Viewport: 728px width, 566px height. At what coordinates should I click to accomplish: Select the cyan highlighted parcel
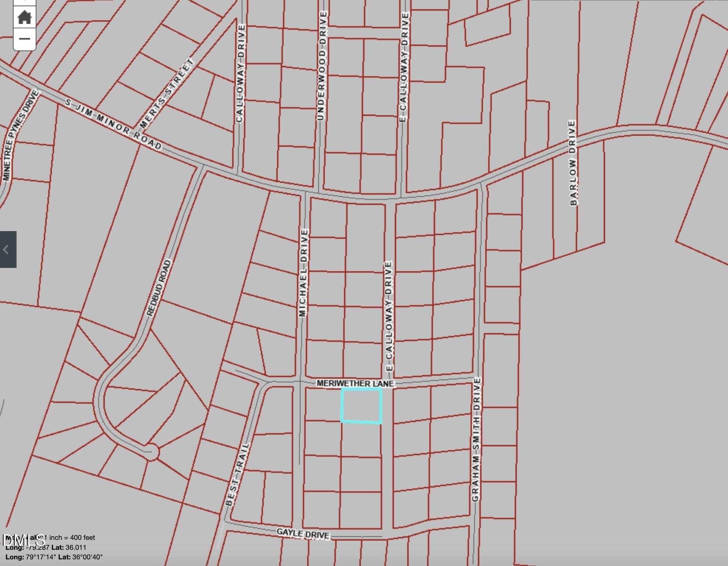click(361, 406)
